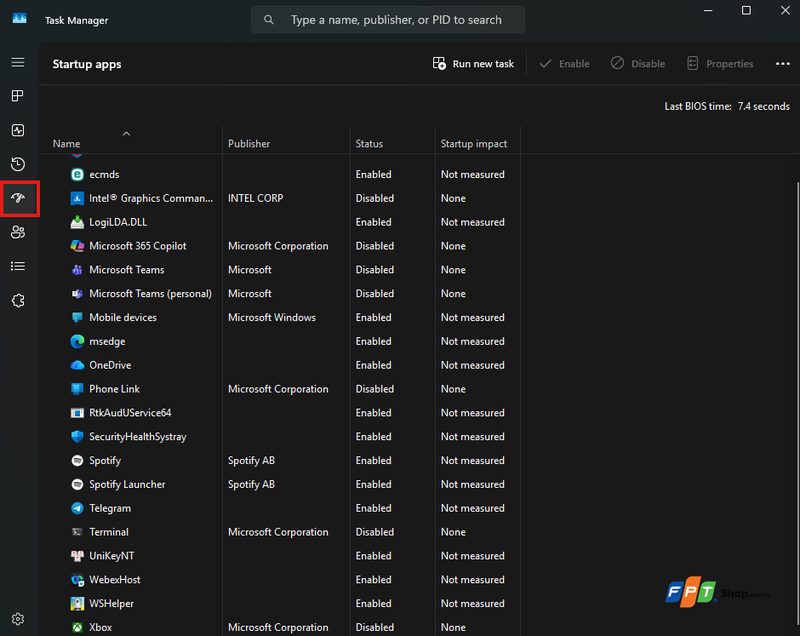Click the msedge browser icon
Image resolution: width=800 pixels, height=636 pixels.
pos(77,341)
